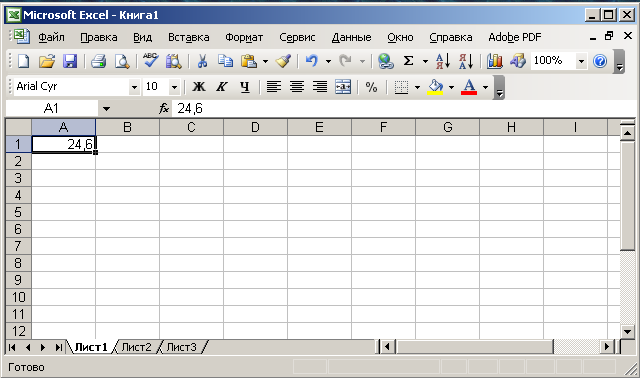Run the ABC spelling check
Image resolution: width=640 pixels, height=378 pixels.
(150, 61)
